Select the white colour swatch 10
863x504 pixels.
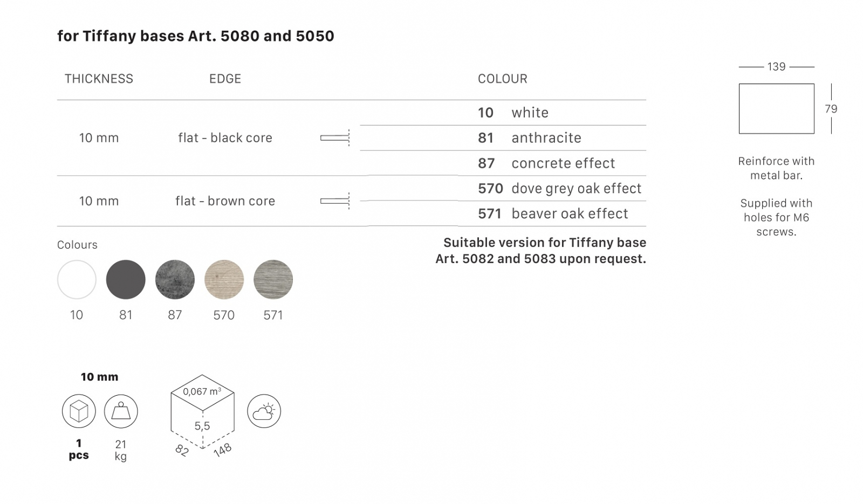coord(77,280)
